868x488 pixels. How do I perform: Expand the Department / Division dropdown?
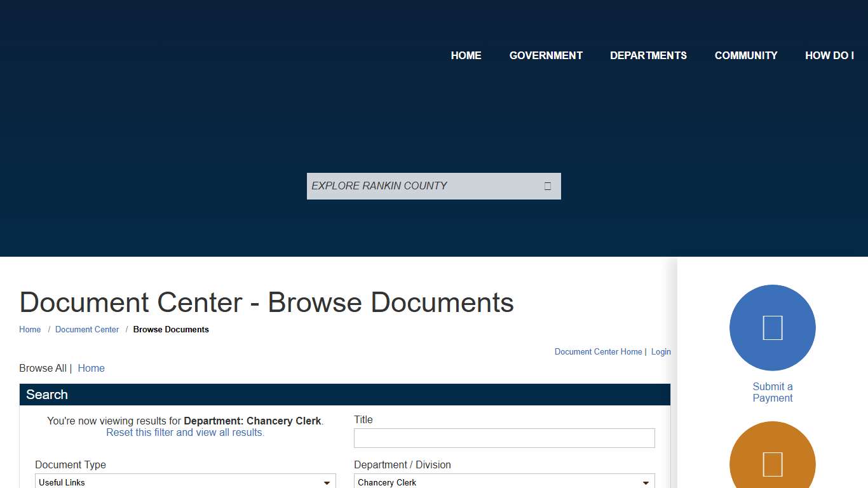504,482
